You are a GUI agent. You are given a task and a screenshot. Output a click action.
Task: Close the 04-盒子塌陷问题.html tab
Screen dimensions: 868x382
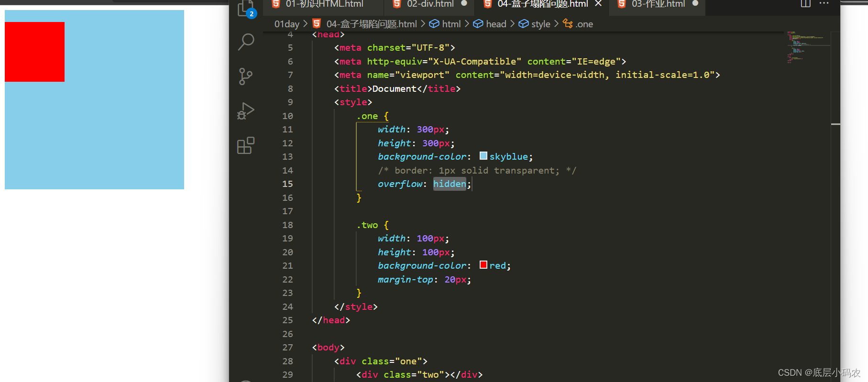point(598,4)
